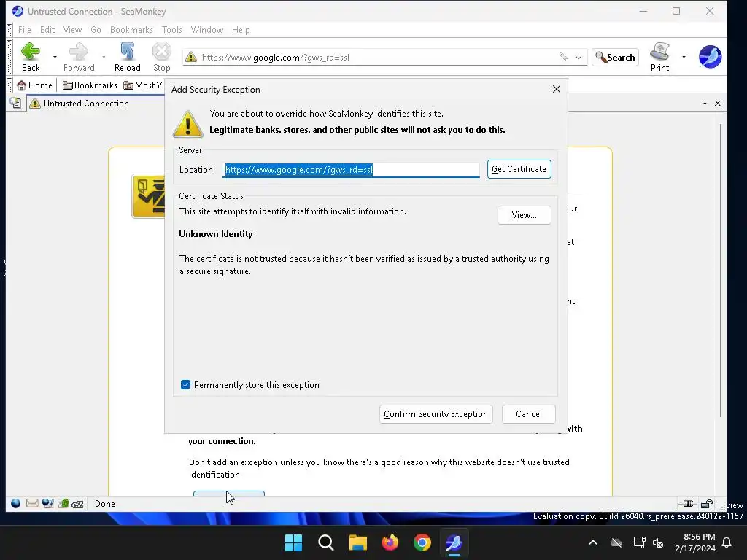Open the Edit menu
The image size is (747, 560).
click(x=47, y=29)
